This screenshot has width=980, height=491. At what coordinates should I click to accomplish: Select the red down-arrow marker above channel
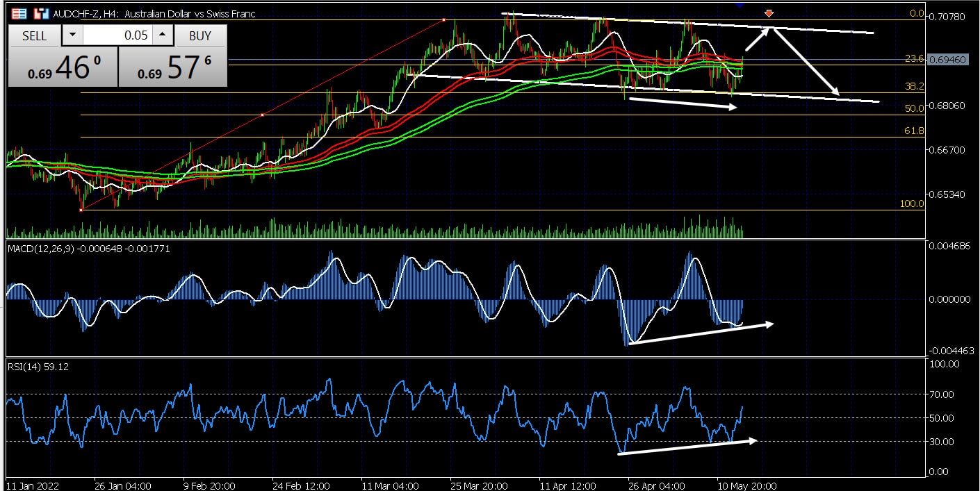(769, 13)
